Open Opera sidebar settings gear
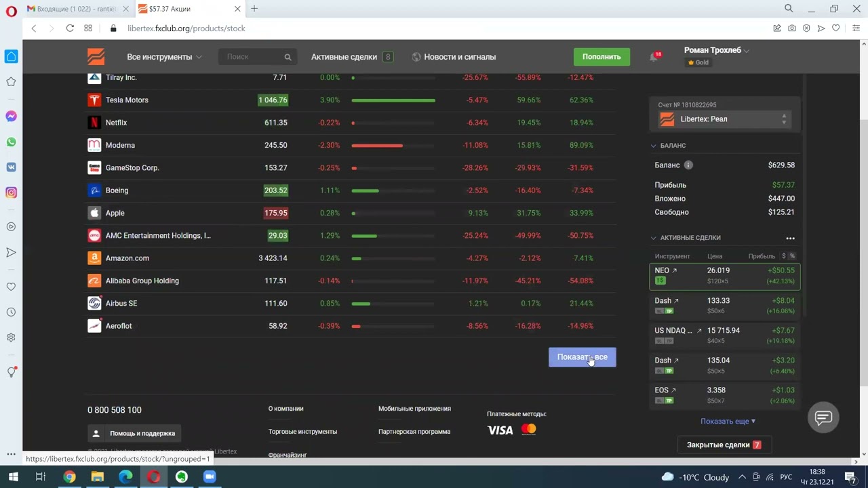 pos(11,338)
